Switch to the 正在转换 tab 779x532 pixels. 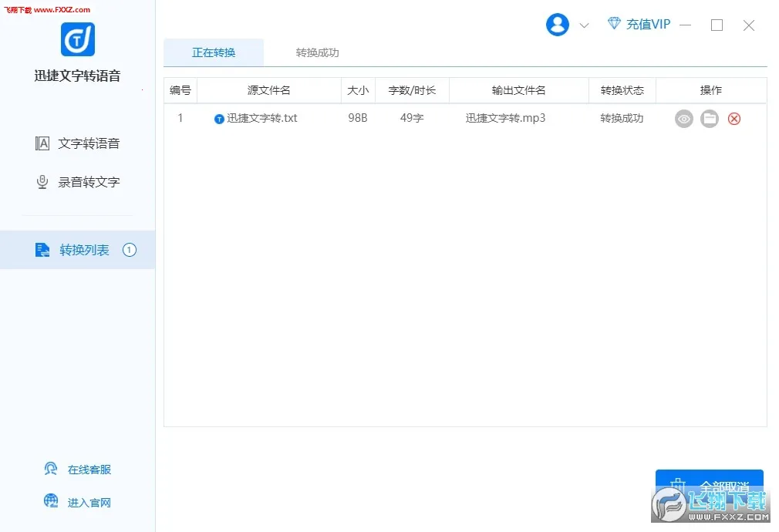tap(214, 52)
